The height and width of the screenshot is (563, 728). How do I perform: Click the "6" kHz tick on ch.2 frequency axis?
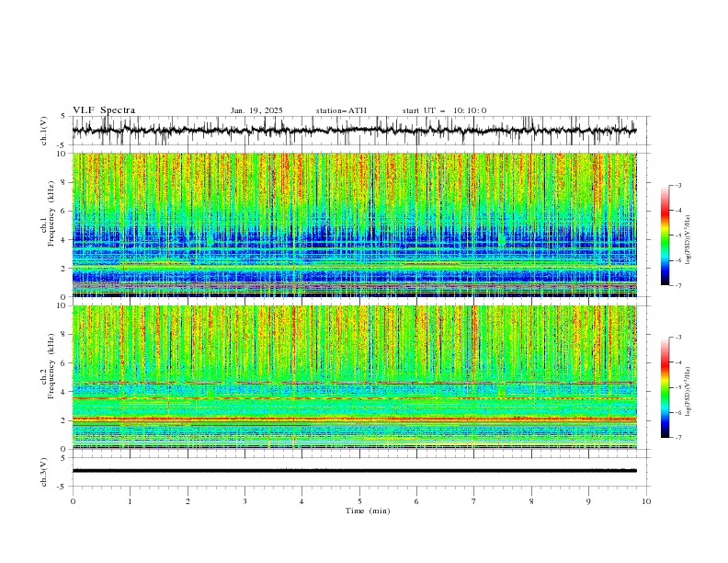pos(65,363)
